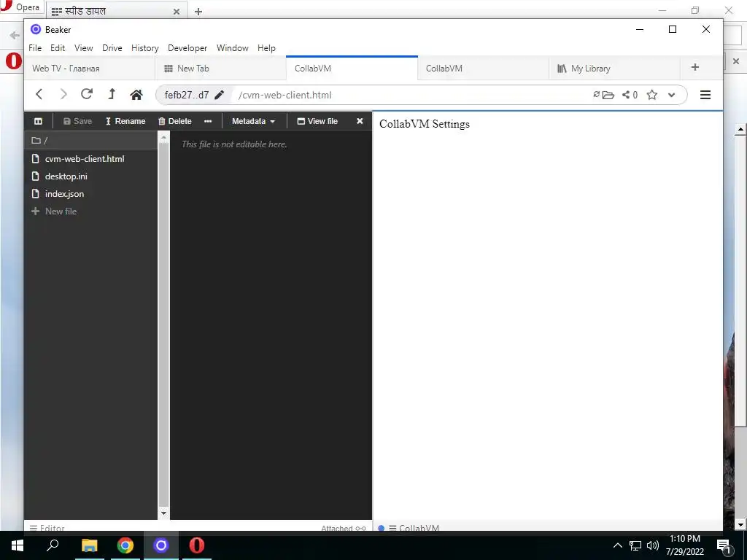Expand the address bar chevron menu
Image resolution: width=747 pixels, height=560 pixels.
click(x=671, y=95)
